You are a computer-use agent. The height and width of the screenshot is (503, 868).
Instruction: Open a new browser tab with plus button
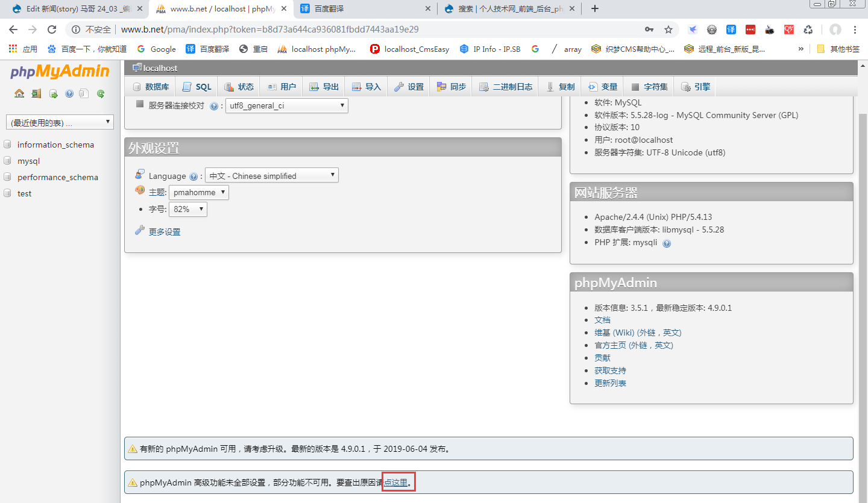point(595,8)
